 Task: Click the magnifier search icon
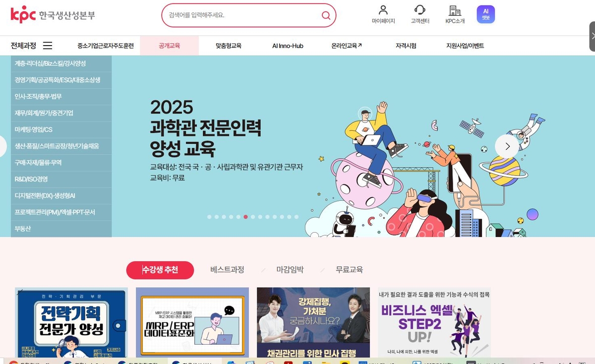pyautogui.click(x=326, y=15)
